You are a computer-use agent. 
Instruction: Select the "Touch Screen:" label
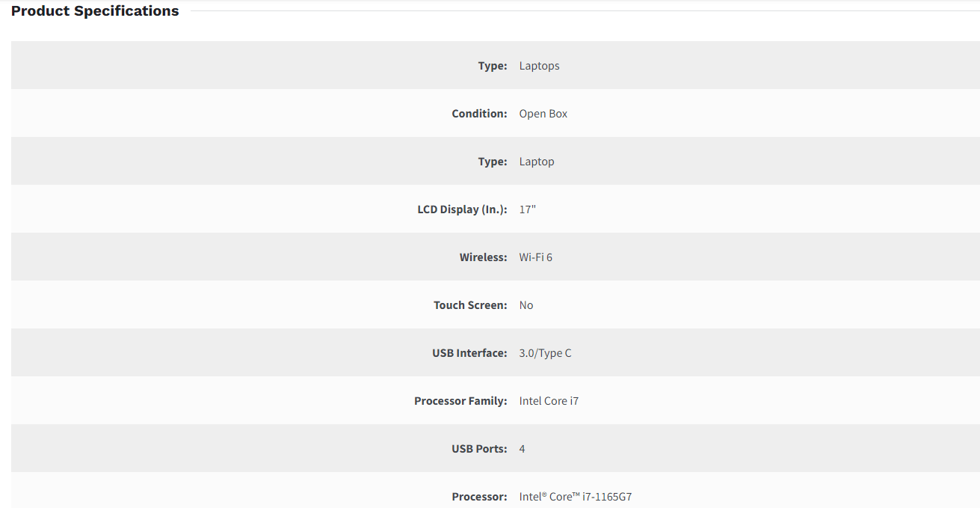[470, 305]
